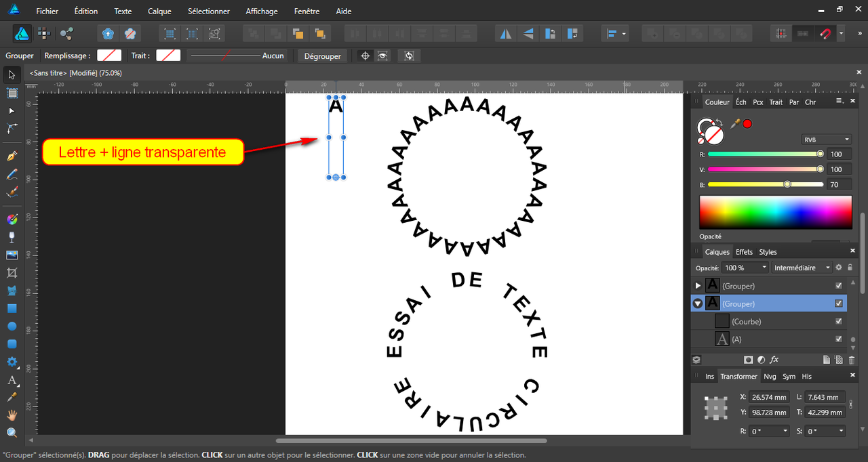Screen dimensions: 868x462
Task: Click the transform anchor point selector
Action: click(x=715, y=407)
